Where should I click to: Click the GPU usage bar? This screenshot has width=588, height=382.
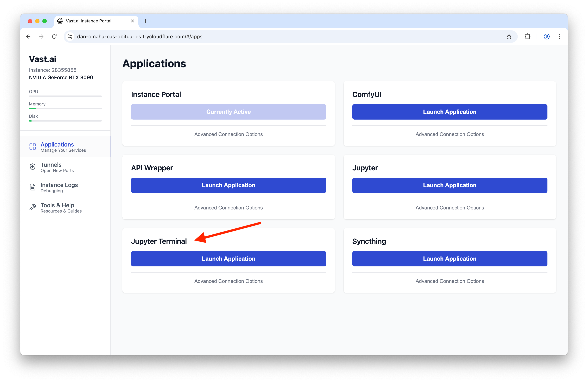coord(65,96)
